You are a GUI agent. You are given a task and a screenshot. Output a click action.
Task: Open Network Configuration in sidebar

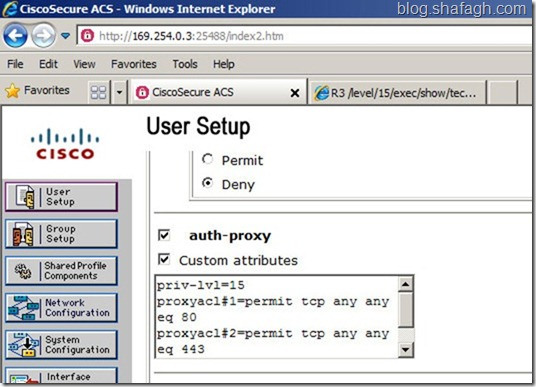pyautogui.click(x=62, y=308)
